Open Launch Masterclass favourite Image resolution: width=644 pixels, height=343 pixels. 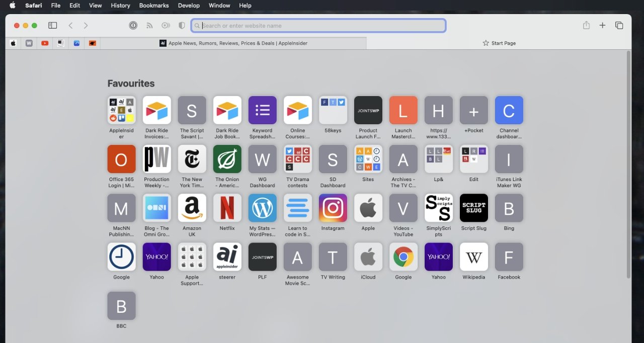point(403,110)
